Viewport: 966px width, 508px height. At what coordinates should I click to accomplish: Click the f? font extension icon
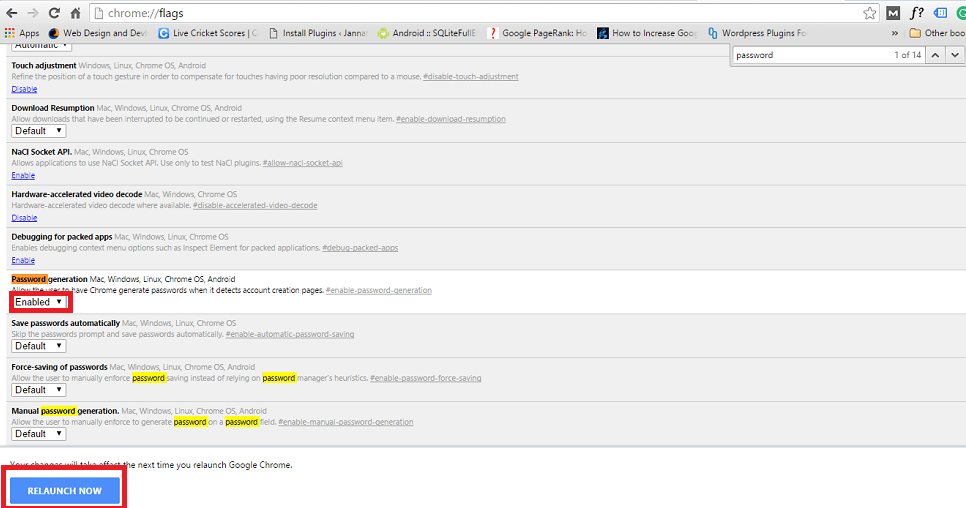coord(917,13)
